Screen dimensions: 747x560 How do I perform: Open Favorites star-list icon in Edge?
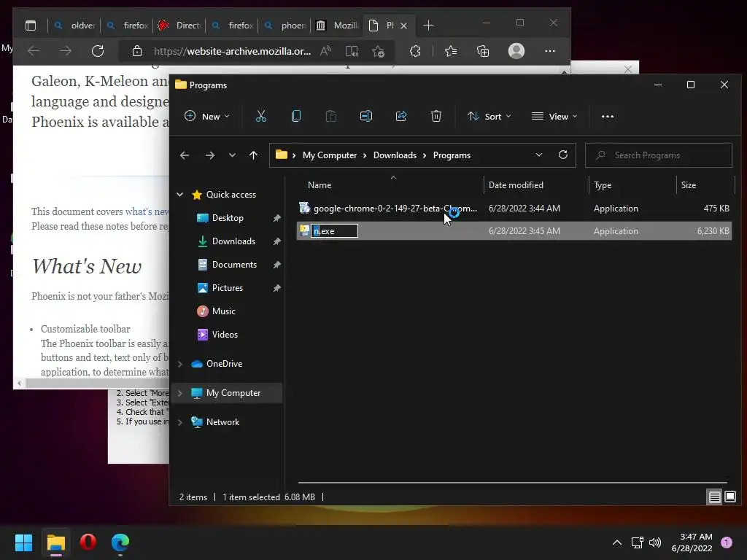click(451, 51)
